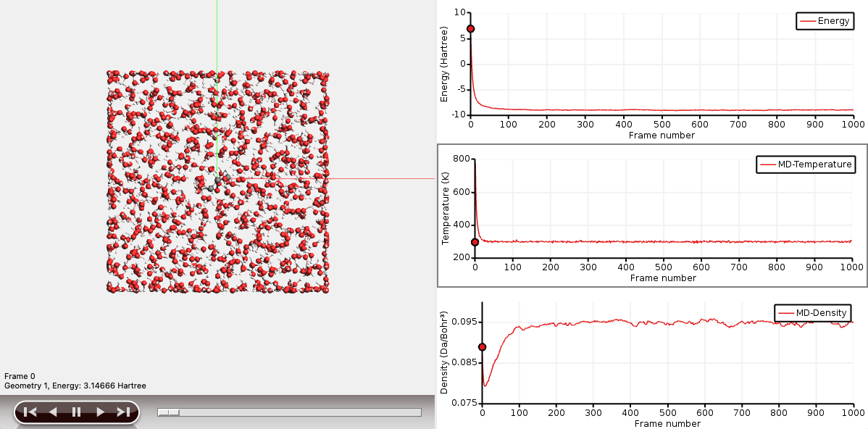
Task: Step back one frame in the playback
Action: coord(52,412)
